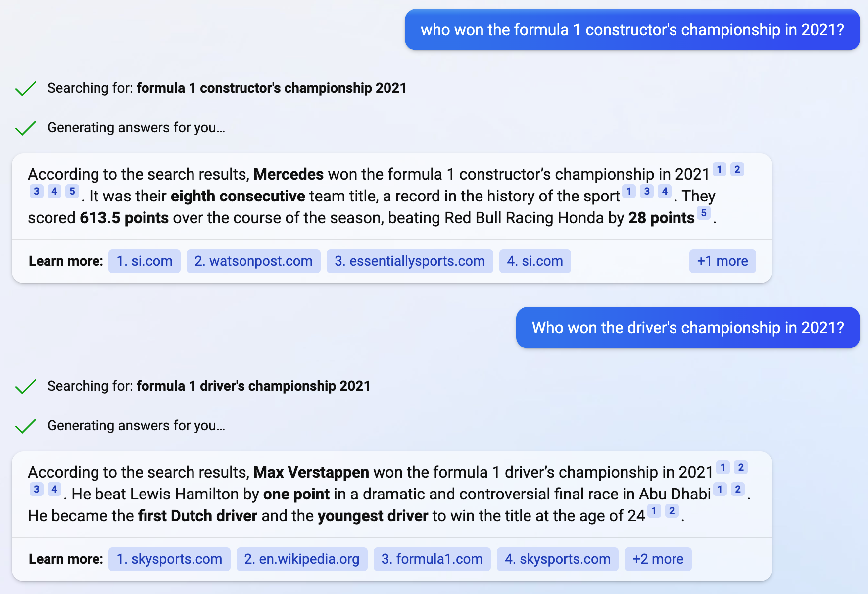Viewport: 868px width, 594px height.
Task: Click citation 2 after 'final race in Abu Dhabi'
Action: 738,489
